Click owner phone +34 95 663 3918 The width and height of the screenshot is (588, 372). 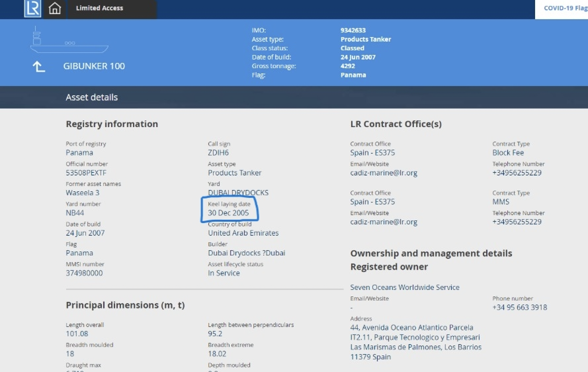[520, 307]
